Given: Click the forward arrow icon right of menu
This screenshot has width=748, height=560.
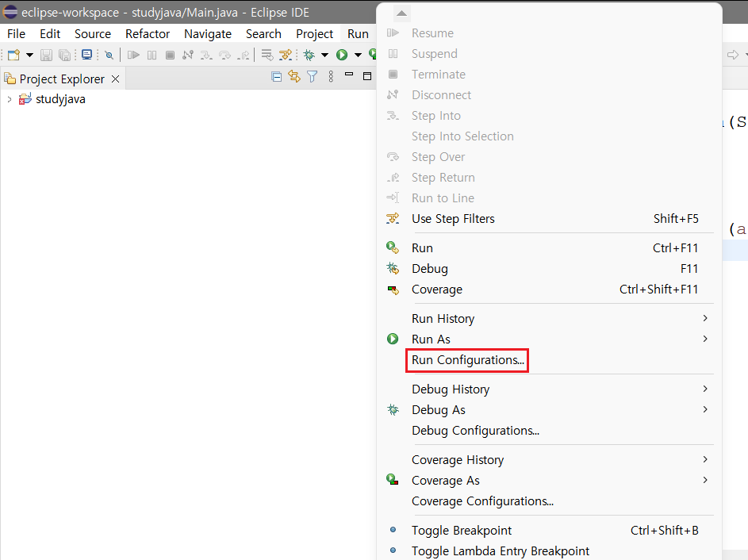Looking at the screenshot, I should pyautogui.click(x=733, y=56).
